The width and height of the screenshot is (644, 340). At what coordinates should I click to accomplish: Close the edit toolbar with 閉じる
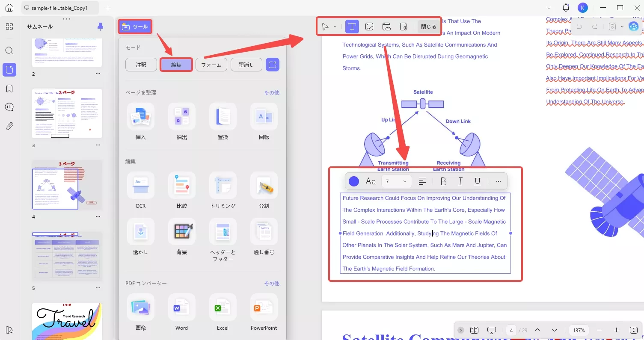click(428, 27)
